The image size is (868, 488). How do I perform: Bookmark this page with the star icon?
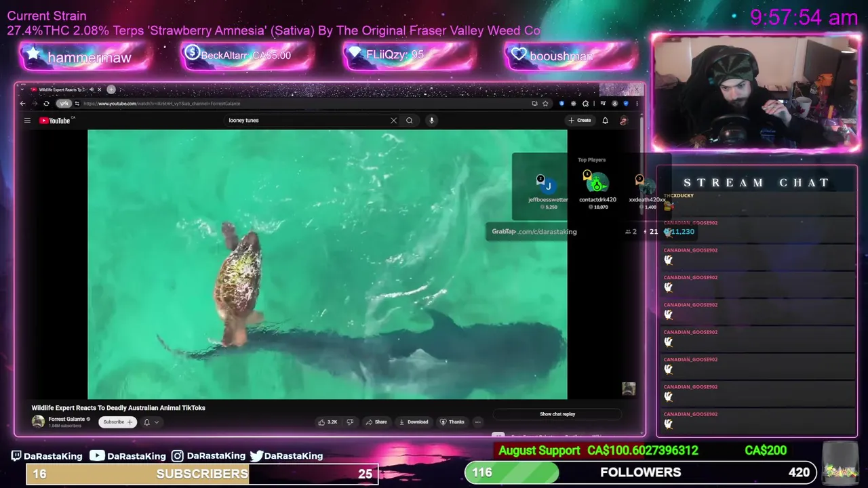point(545,104)
